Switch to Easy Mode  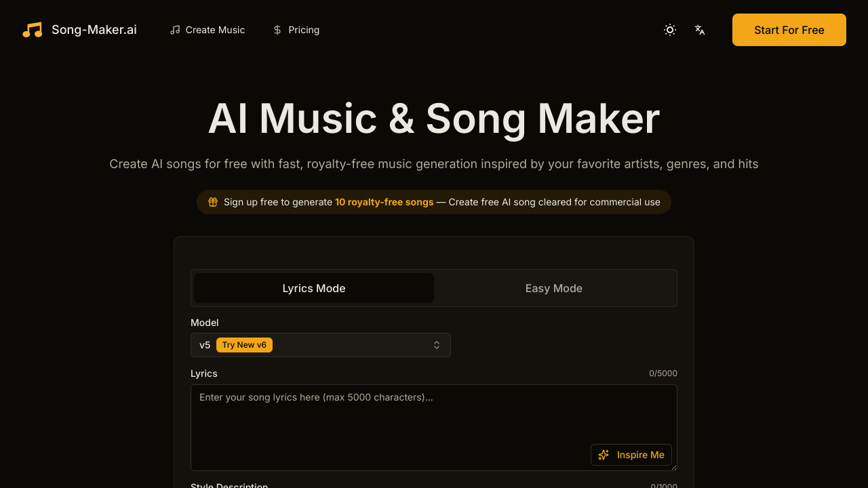(553, 288)
